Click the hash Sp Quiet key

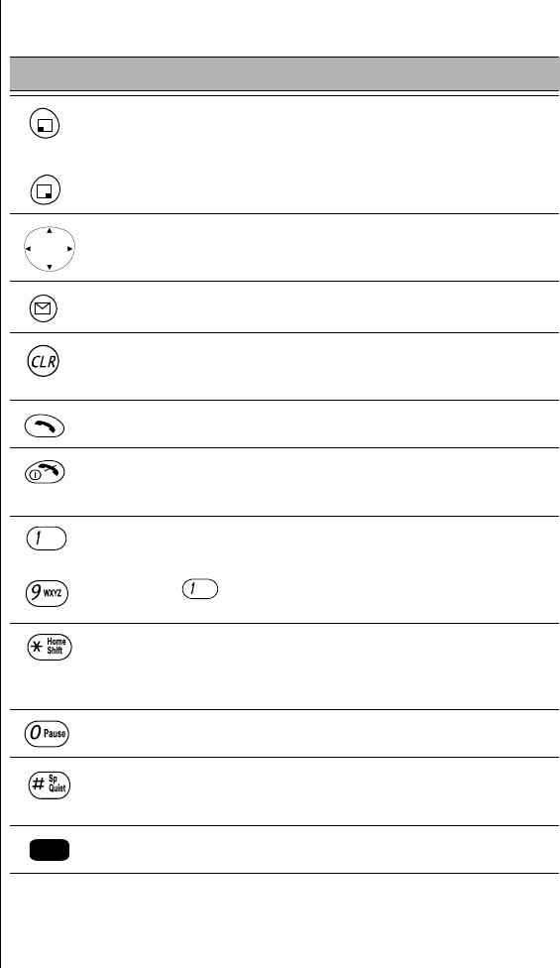point(50,785)
